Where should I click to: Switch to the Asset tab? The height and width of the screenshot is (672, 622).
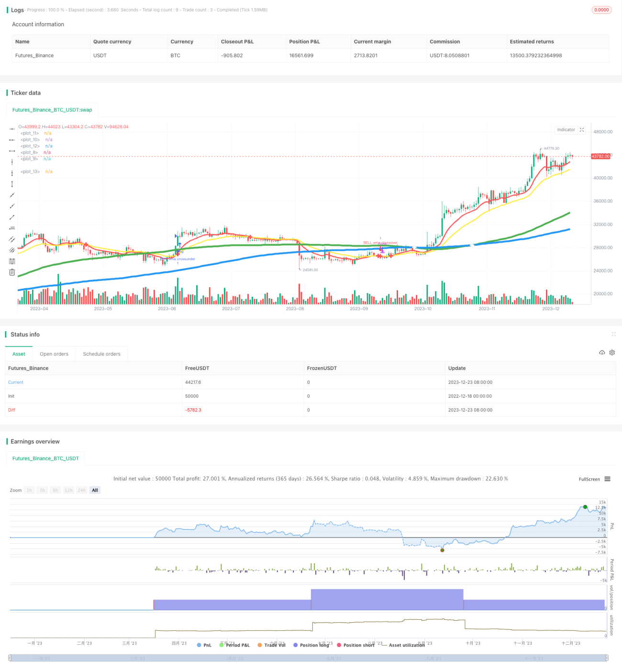coord(19,354)
